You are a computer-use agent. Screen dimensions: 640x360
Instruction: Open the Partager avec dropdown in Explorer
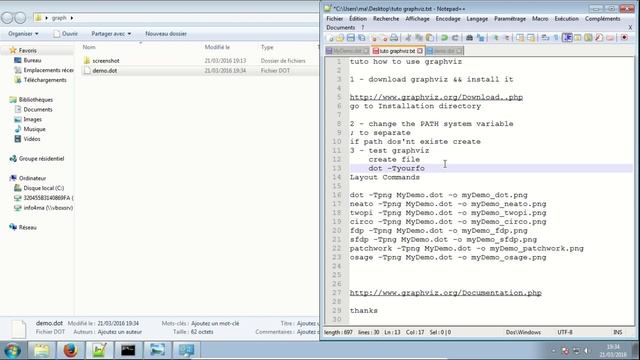111,34
